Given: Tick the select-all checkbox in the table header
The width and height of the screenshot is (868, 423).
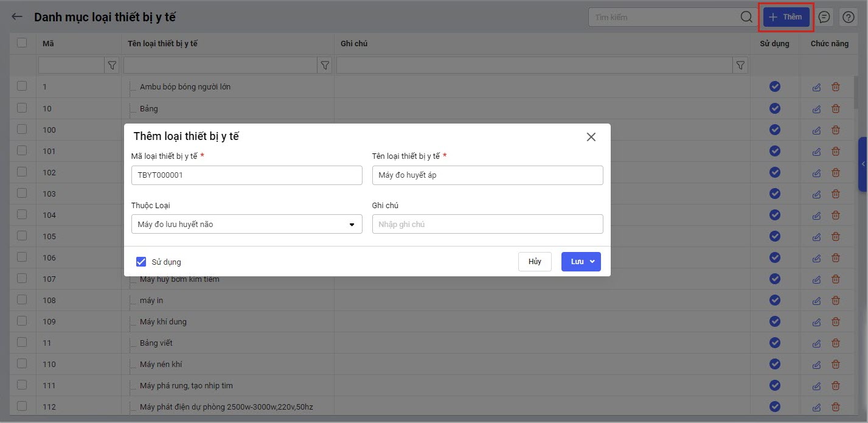Looking at the screenshot, I should pyautogui.click(x=22, y=43).
